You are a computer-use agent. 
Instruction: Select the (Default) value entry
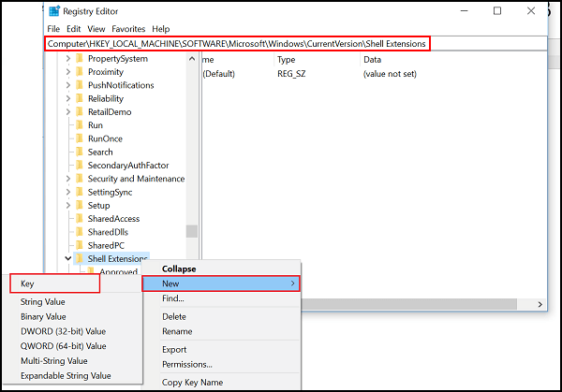(218, 74)
